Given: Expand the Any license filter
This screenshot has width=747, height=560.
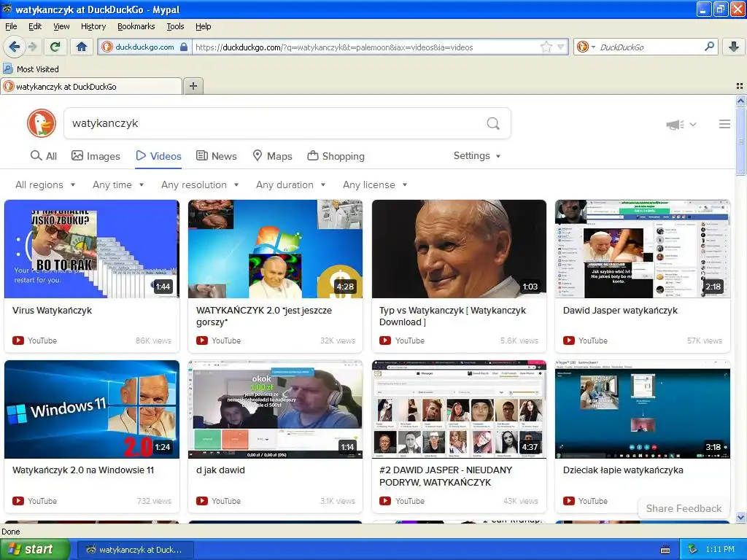Looking at the screenshot, I should coord(375,184).
